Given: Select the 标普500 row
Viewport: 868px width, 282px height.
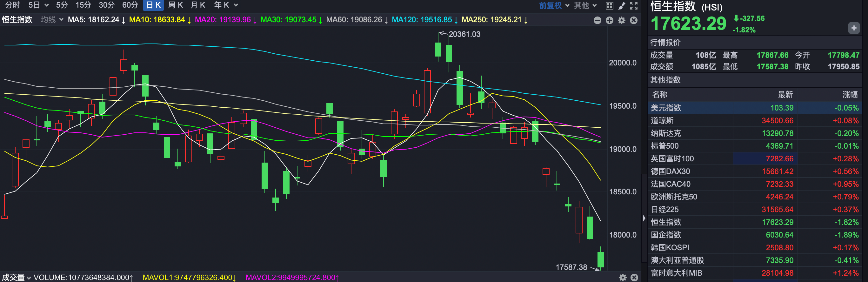Looking at the screenshot, I should pyautogui.click(x=755, y=146).
